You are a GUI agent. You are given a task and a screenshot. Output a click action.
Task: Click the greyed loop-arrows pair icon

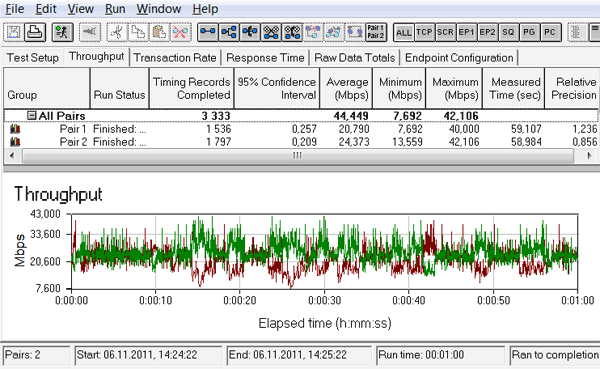355,32
